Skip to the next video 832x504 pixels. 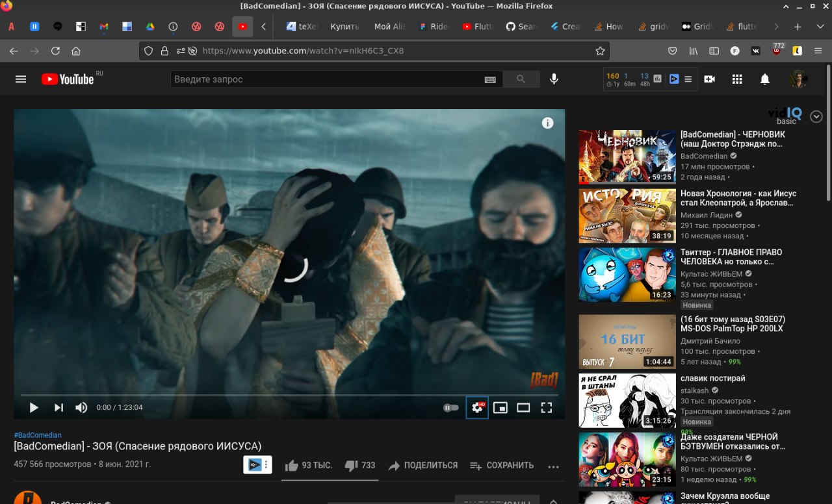[x=58, y=407]
